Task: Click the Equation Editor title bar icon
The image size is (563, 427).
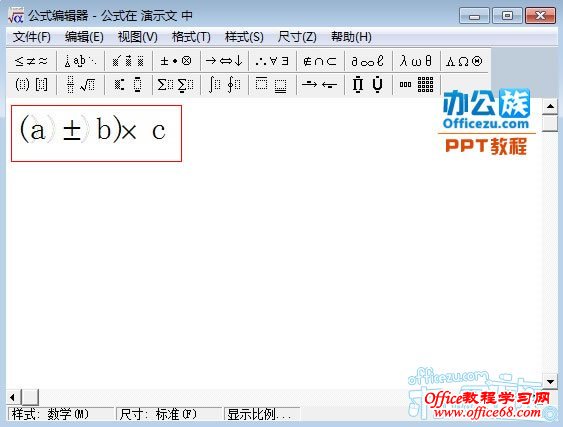Action: (15, 15)
